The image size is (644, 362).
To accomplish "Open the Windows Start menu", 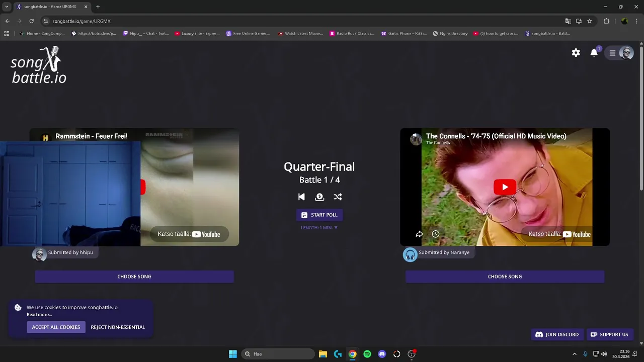I will [x=233, y=354].
